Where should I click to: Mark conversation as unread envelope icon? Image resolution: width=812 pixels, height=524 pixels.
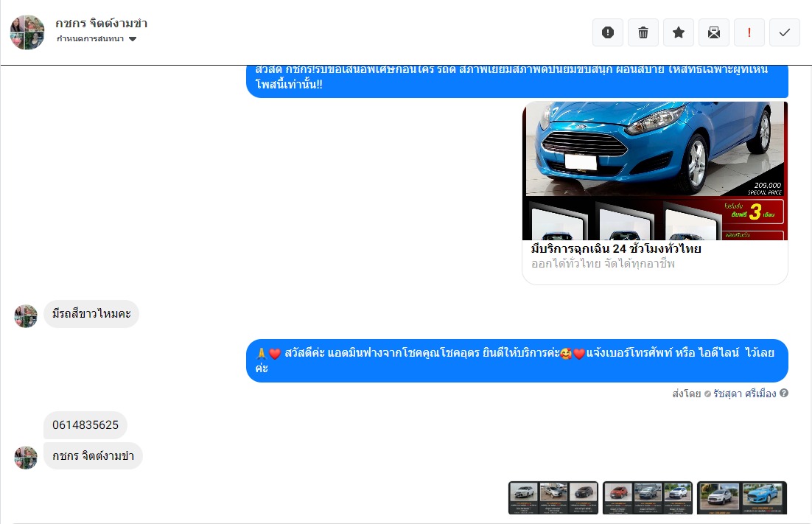click(713, 32)
